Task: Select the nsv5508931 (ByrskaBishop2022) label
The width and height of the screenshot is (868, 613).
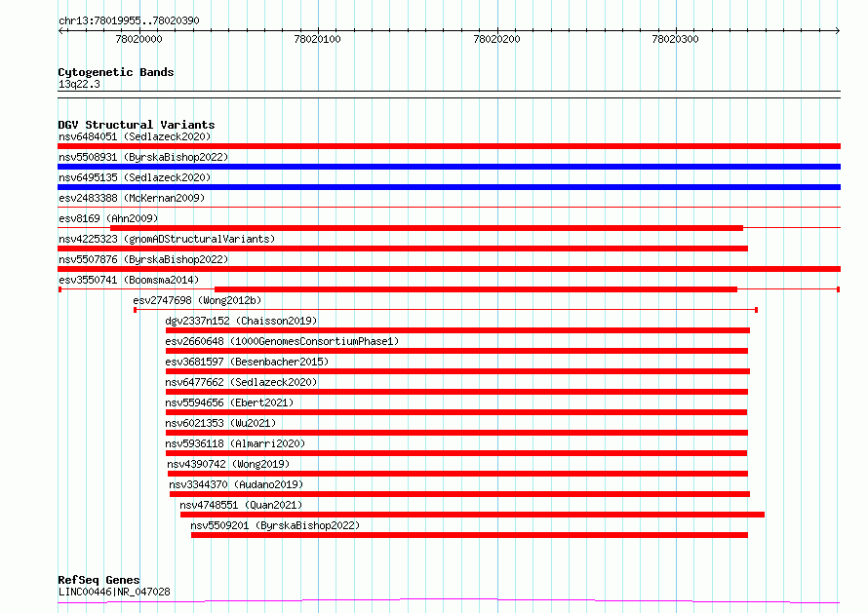Action: pyautogui.click(x=143, y=157)
